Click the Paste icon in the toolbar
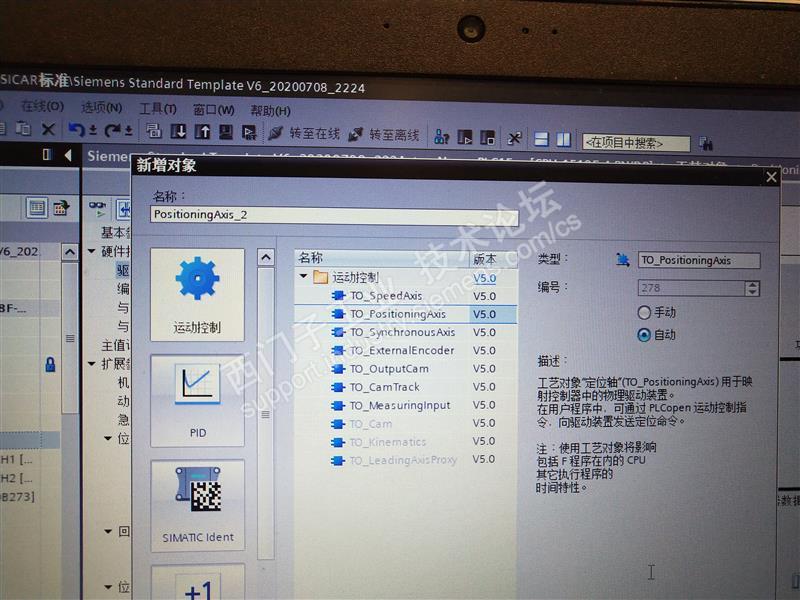This screenshot has width=800, height=600. coord(23,129)
